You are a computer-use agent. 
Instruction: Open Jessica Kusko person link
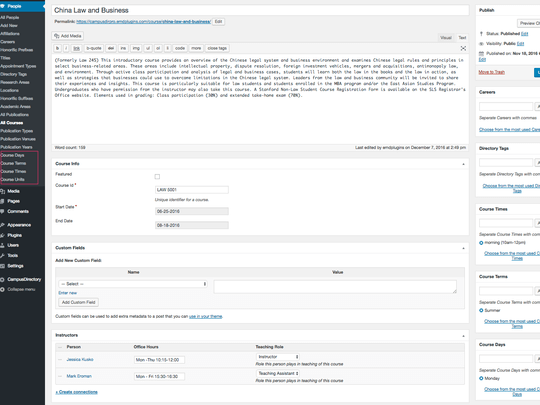pyautogui.click(x=80, y=360)
